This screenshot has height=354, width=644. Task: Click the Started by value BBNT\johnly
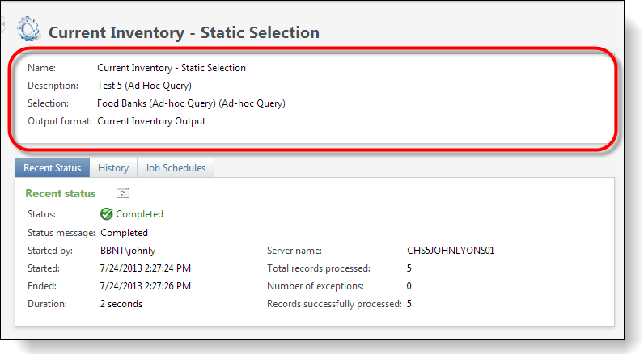pyautogui.click(x=128, y=251)
